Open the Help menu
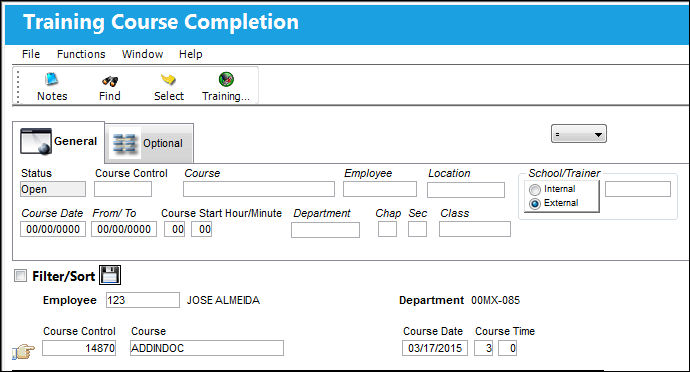The width and height of the screenshot is (690, 372). click(191, 54)
